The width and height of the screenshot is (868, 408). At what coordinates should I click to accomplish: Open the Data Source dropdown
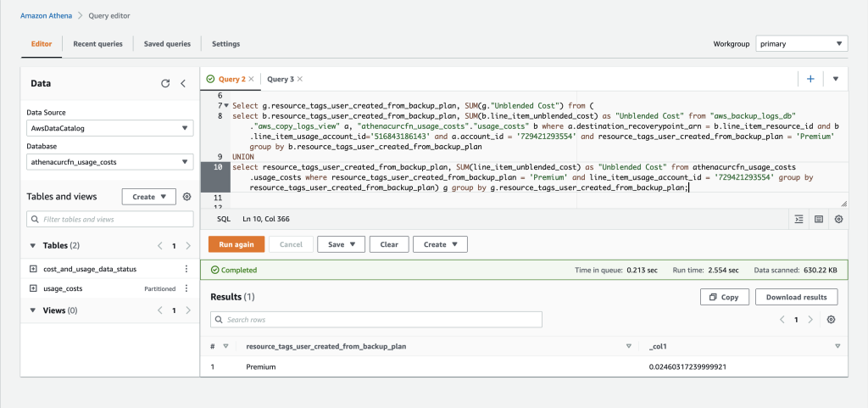click(x=110, y=128)
